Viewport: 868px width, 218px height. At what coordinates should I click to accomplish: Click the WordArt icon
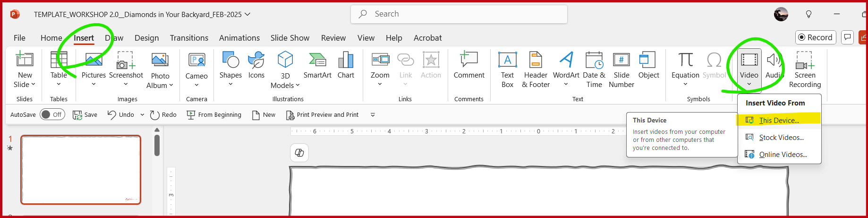[566, 60]
